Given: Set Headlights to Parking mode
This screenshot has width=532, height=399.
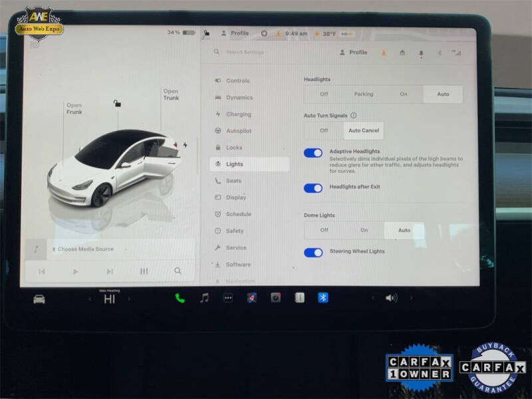Looking at the screenshot, I should coord(364,94).
